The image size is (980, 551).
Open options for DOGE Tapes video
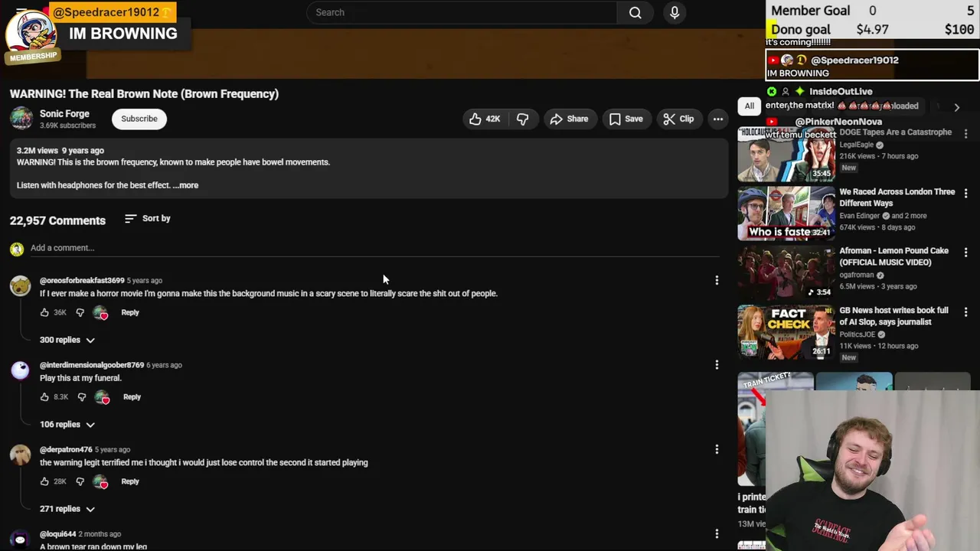pyautogui.click(x=965, y=134)
